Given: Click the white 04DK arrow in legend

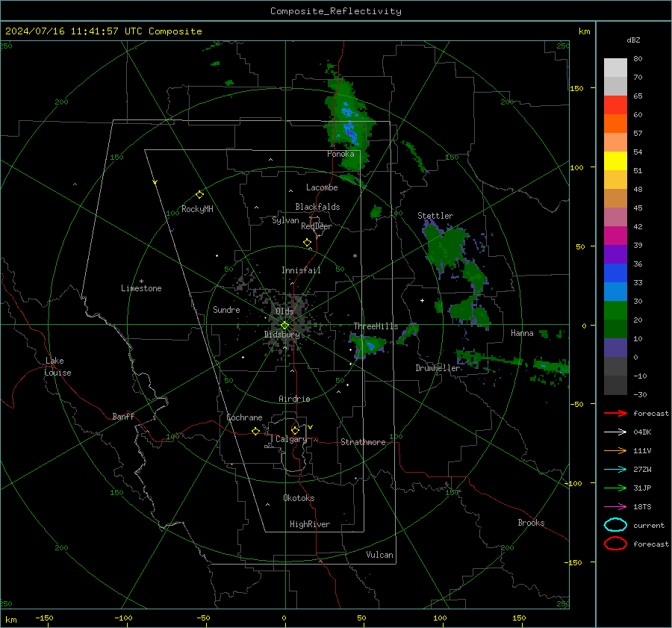Looking at the screenshot, I should [615, 432].
